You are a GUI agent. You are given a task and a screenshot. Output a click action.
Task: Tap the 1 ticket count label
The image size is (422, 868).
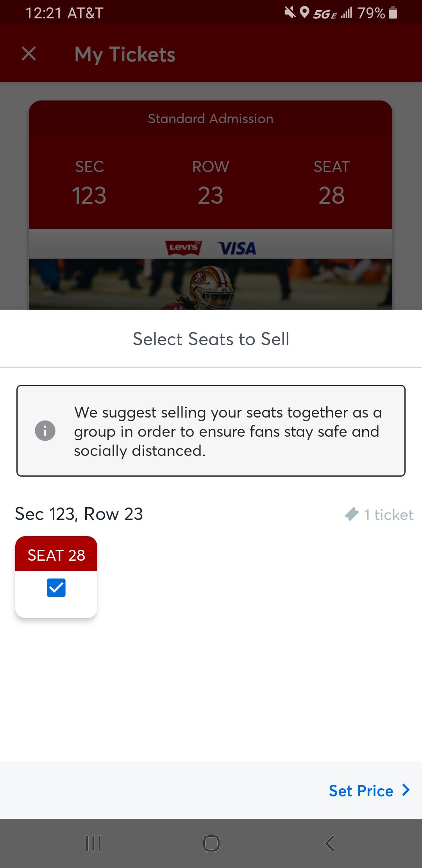[x=388, y=515]
